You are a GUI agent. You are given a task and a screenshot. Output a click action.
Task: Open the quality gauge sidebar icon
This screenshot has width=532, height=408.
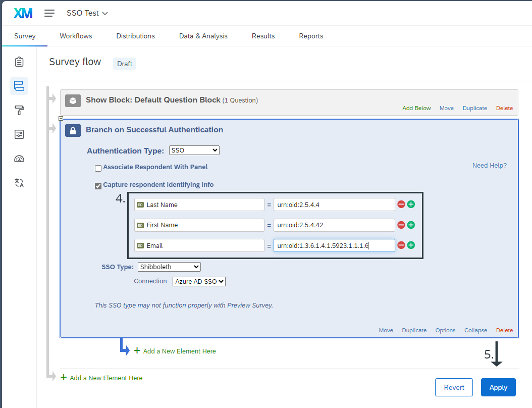(19, 159)
